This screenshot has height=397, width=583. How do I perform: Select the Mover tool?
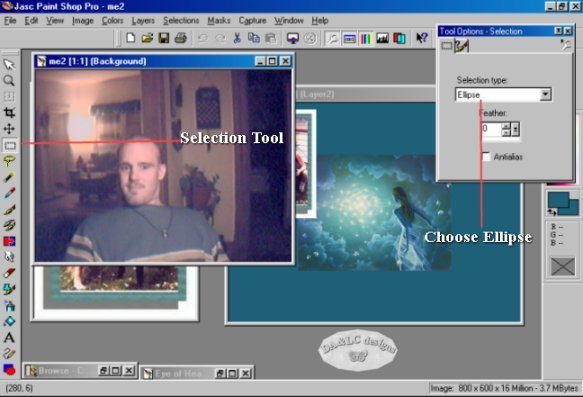(x=9, y=129)
